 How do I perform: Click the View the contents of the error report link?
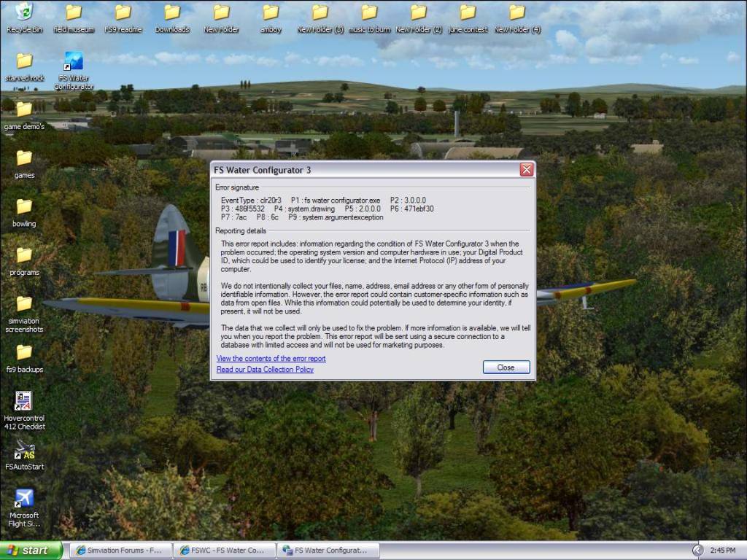(271, 359)
